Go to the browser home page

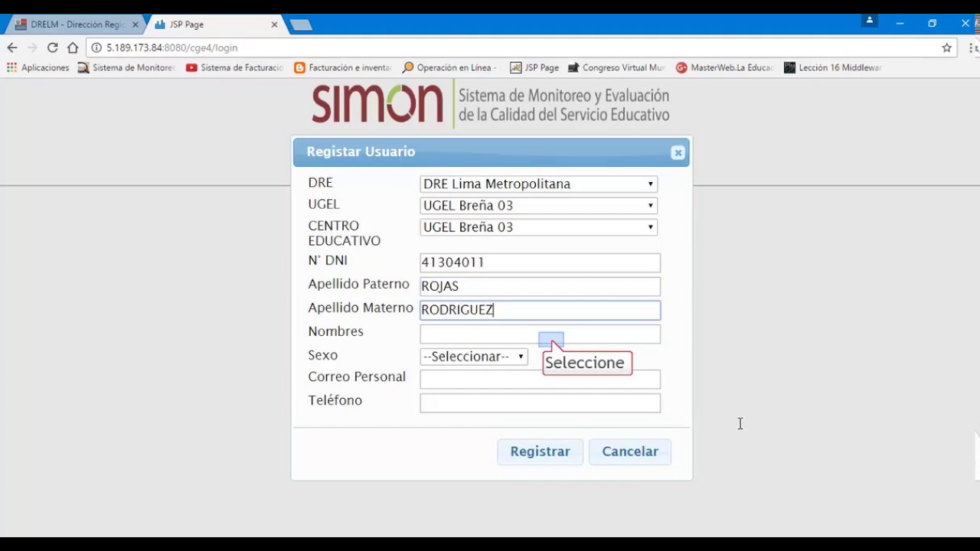[x=73, y=47]
